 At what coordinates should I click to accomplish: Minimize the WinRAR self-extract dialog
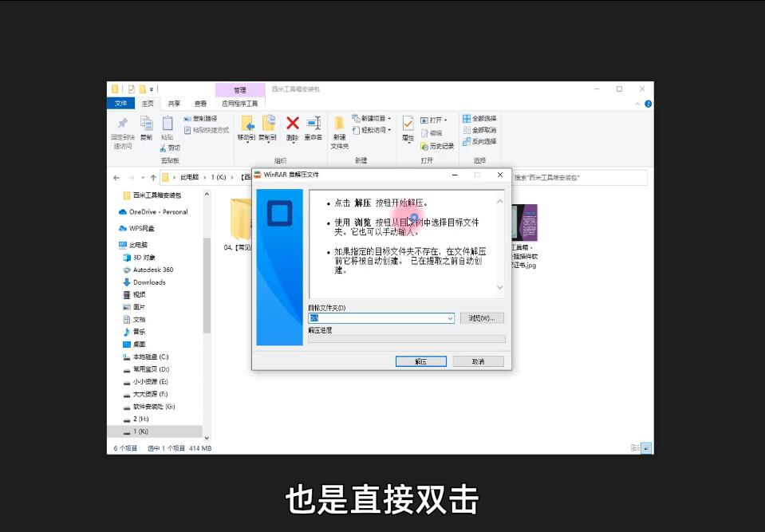[455, 175]
